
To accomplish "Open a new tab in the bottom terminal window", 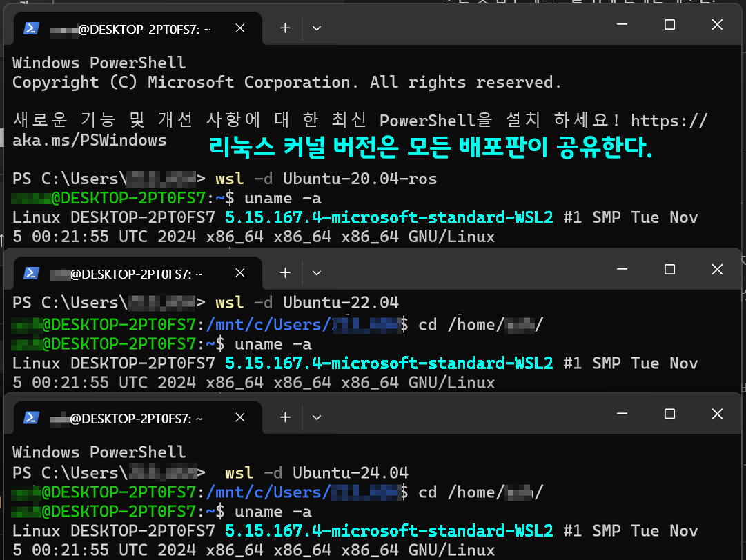I will 285,417.
